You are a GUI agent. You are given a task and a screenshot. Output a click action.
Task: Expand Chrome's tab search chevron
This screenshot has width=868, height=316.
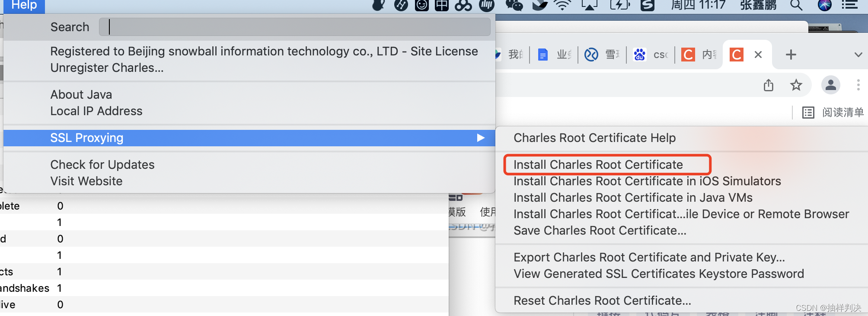coord(858,55)
